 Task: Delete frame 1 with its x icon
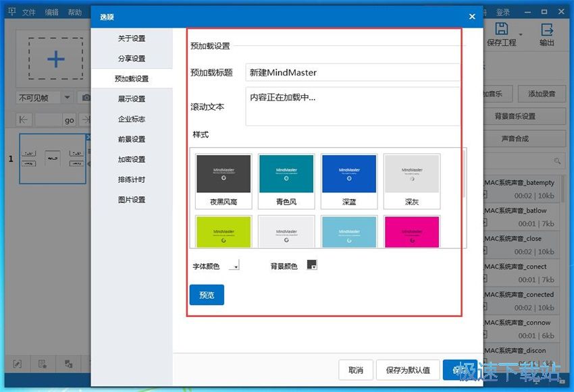[88, 138]
